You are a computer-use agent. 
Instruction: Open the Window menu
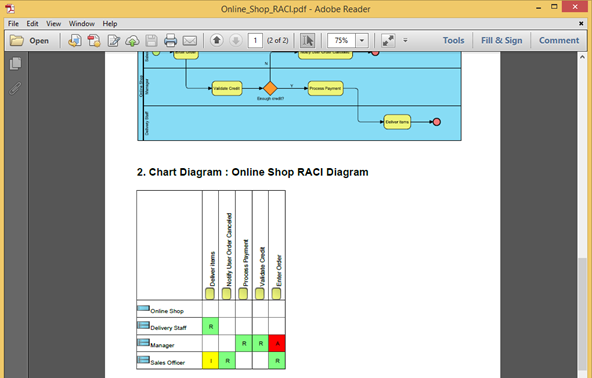(82, 23)
